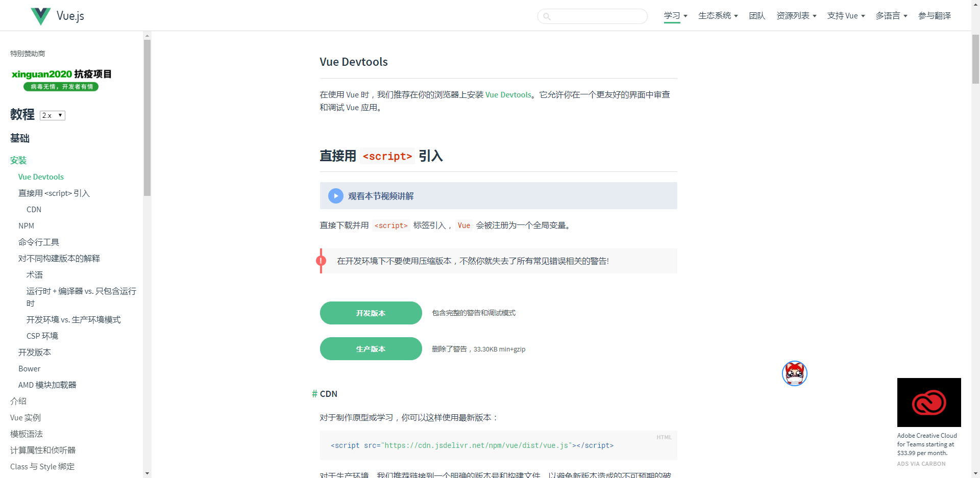
Task: Select the 参与翻译 menu item
Action: coord(935,16)
